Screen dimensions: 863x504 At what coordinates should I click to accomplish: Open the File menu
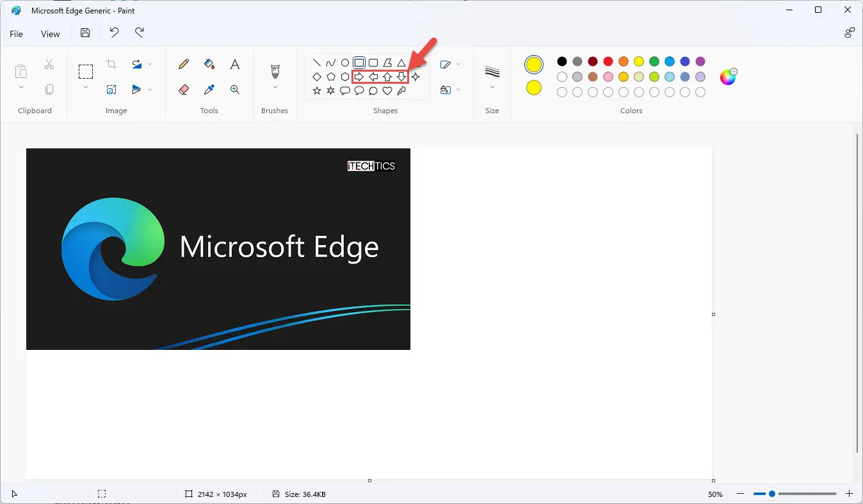tap(16, 34)
